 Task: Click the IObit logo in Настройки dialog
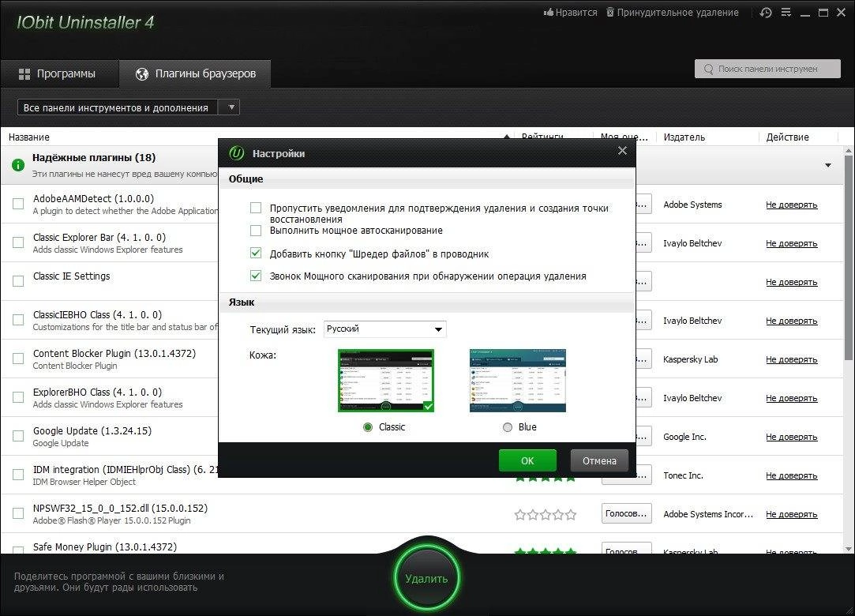pyautogui.click(x=236, y=153)
